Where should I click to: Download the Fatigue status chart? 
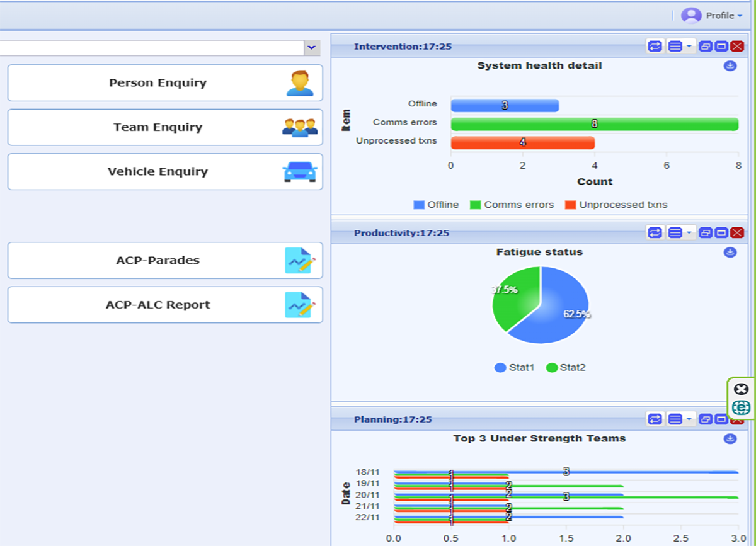tap(730, 253)
